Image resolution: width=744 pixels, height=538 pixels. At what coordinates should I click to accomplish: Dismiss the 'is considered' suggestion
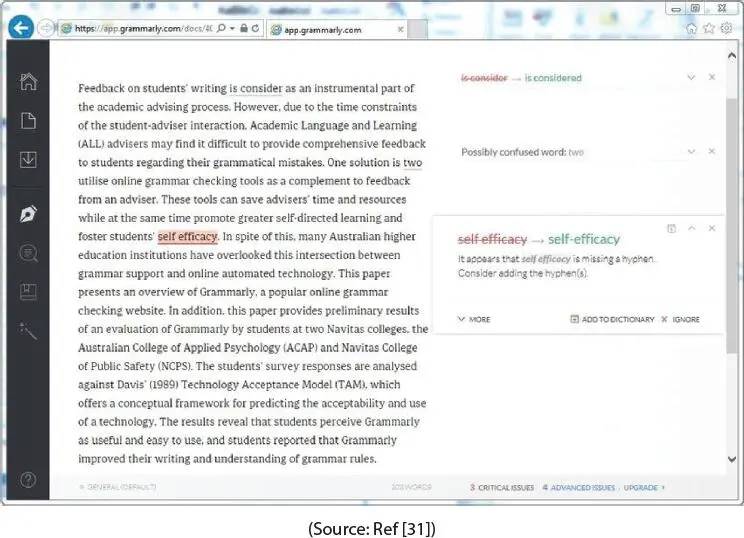click(712, 77)
